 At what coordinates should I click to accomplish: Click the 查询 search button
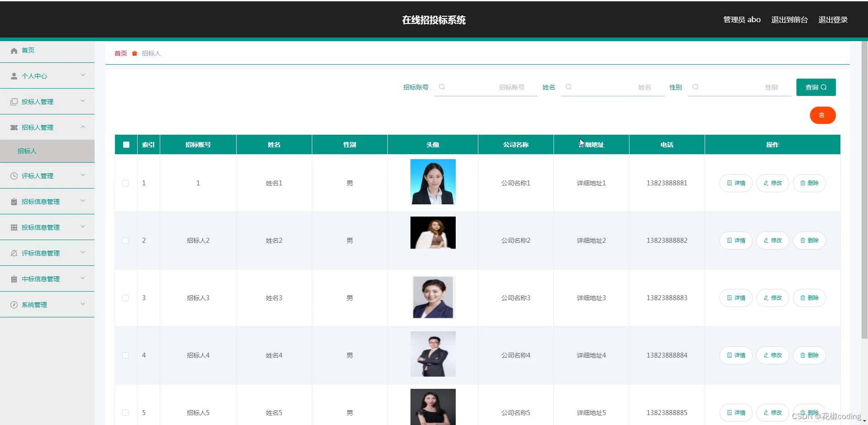[x=816, y=87]
